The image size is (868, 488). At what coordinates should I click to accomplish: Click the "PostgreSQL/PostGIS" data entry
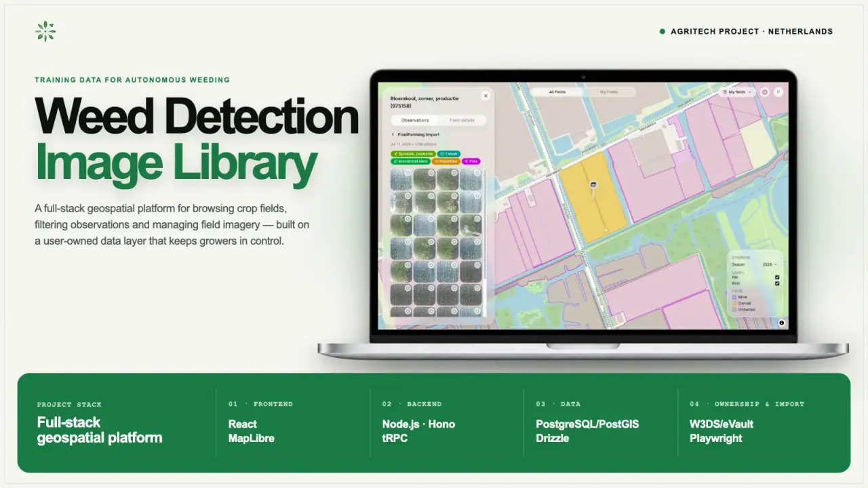[x=587, y=424]
